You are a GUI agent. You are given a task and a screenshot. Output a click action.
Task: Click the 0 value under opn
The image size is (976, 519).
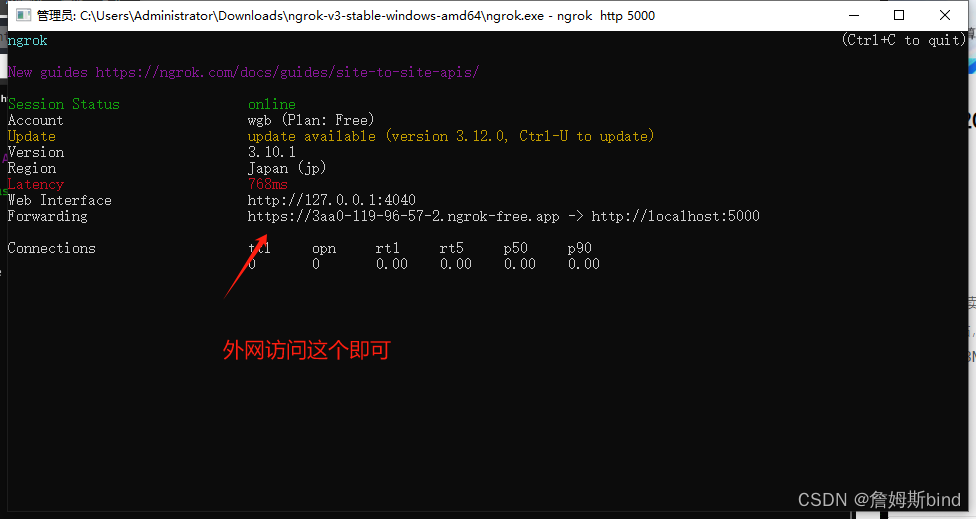[316, 264]
